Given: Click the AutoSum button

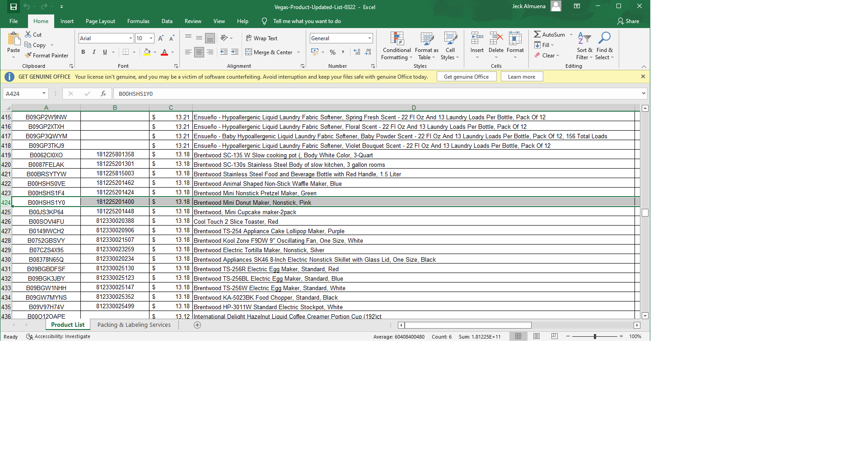Looking at the screenshot, I should coord(550,34).
